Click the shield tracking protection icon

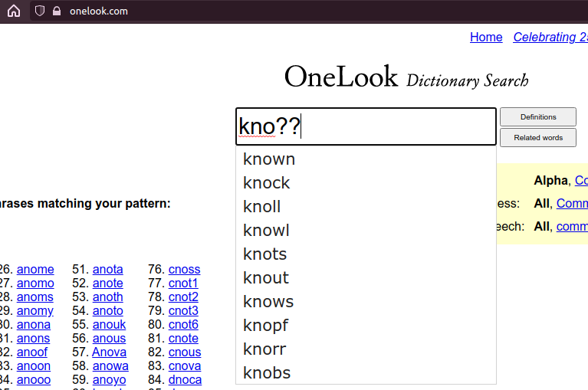click(x=39, y=11)
